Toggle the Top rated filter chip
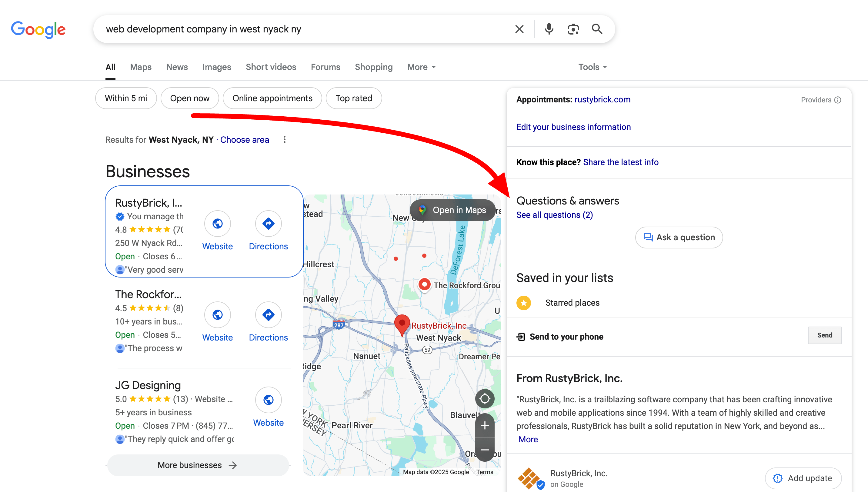Image resolution: width=868 pixels, height=492 pixels. (x=354, y=98)
